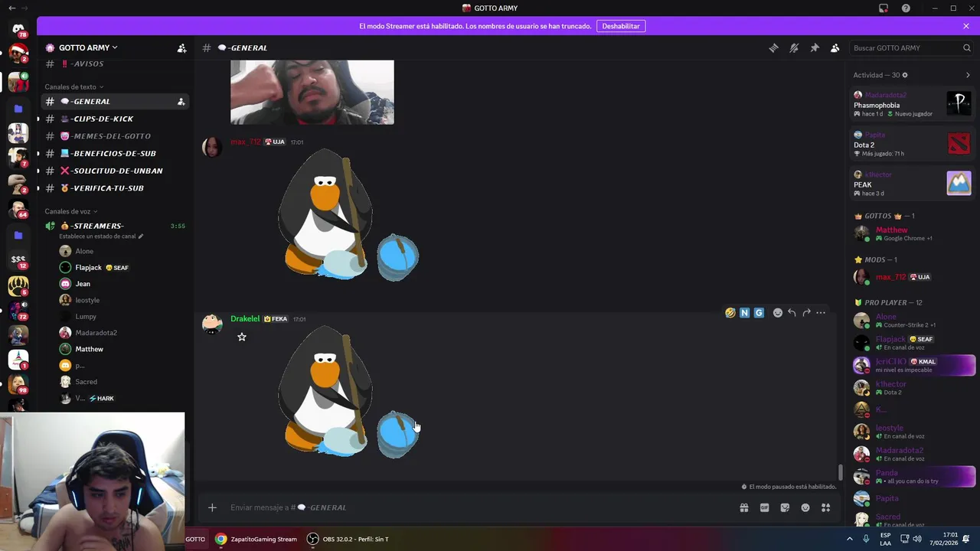Click Establece un estado de canal

101,236
